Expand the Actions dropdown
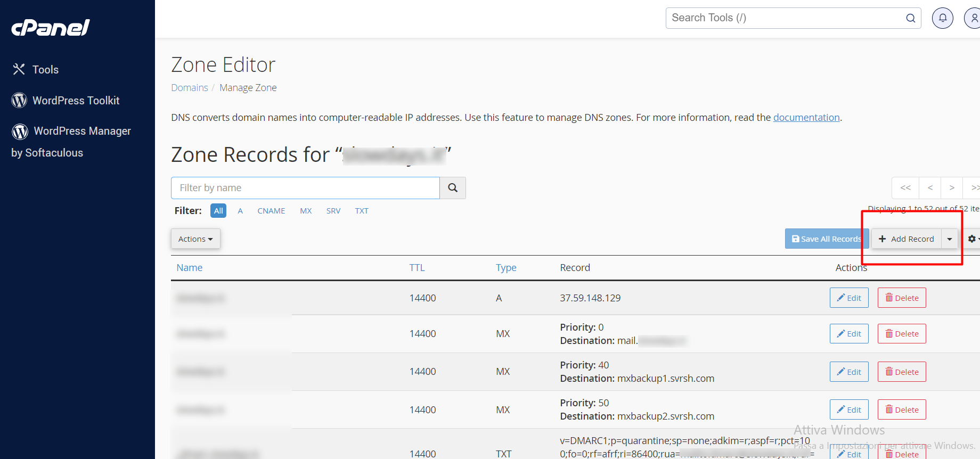Viewport: 980px width, 459px height. (195, 239)
